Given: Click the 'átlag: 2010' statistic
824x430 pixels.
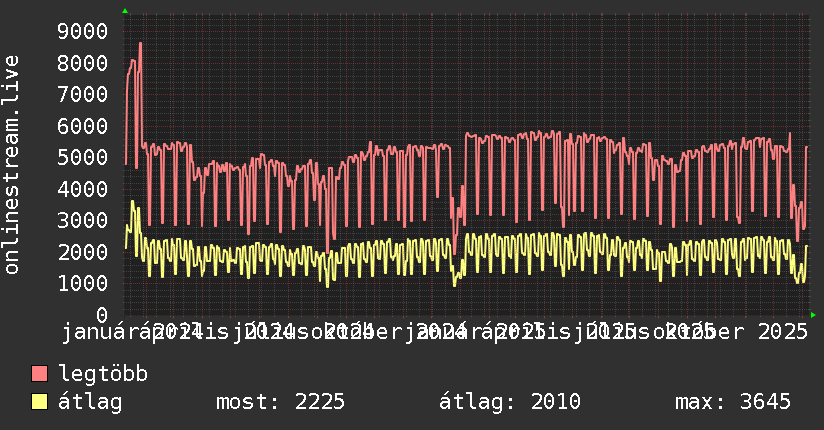Looking at the screenshot, I should (510, 402).
